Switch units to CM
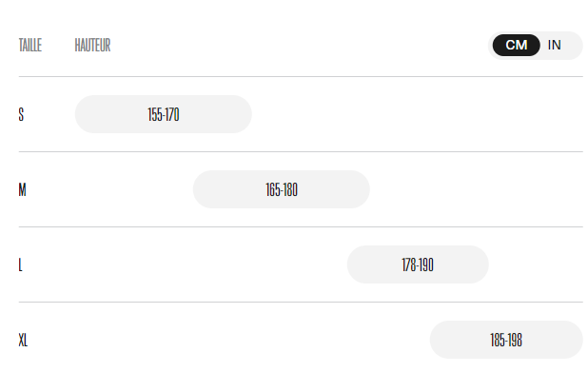Screen dimensions: 588x372 click(x=516, y=46)
